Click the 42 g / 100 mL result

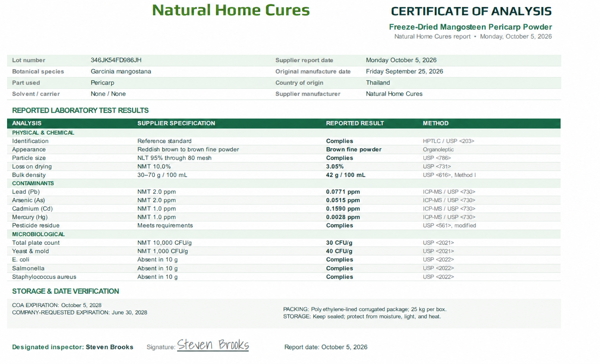tap(346, 175)
